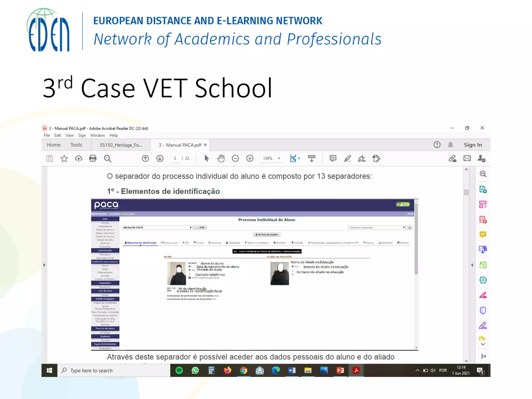Click the Save file icon in Acrobat toolbar

(50, 158)
